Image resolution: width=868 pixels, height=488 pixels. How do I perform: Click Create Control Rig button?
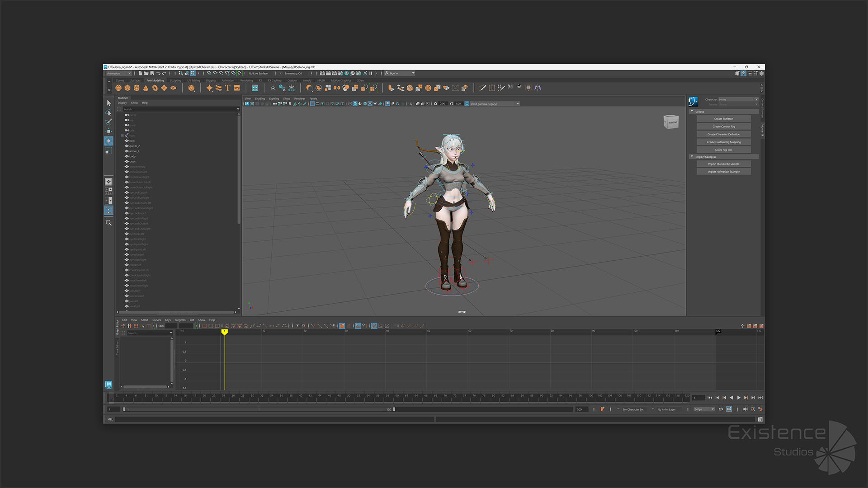pos(723,127)
